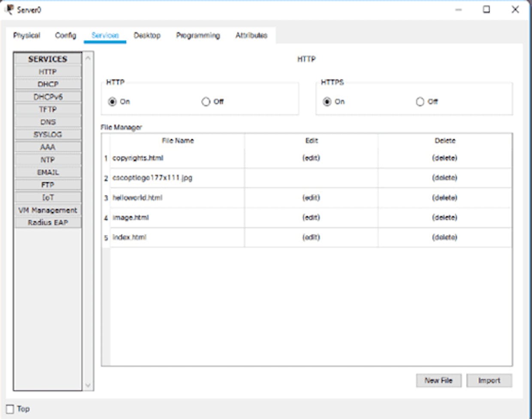Screen dimensions: 532x419
Task: Switch to the Physical tab
Action: [x=27, y=36]
